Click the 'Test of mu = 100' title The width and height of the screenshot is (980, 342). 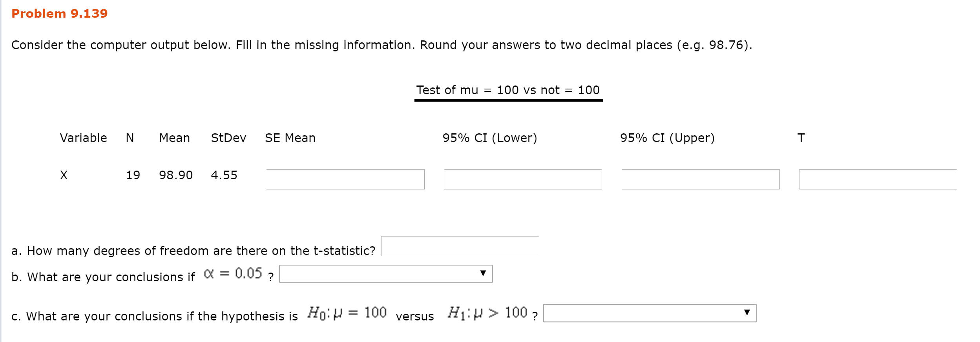(508, 90)
